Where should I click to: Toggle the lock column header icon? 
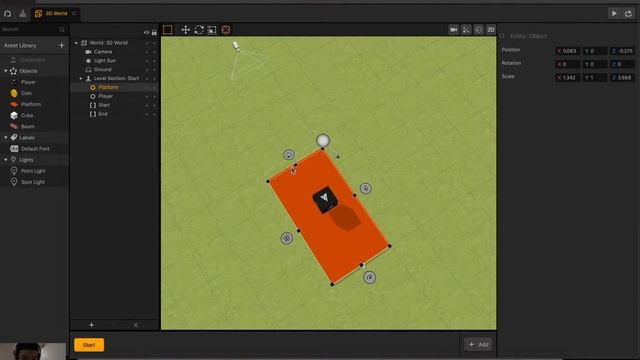tap(154, 32)
